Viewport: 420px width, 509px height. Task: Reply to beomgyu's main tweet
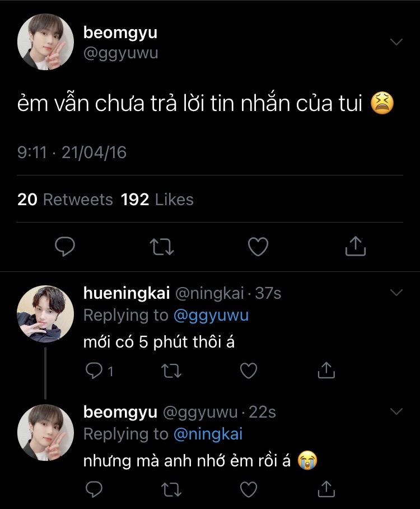[66, 246]
